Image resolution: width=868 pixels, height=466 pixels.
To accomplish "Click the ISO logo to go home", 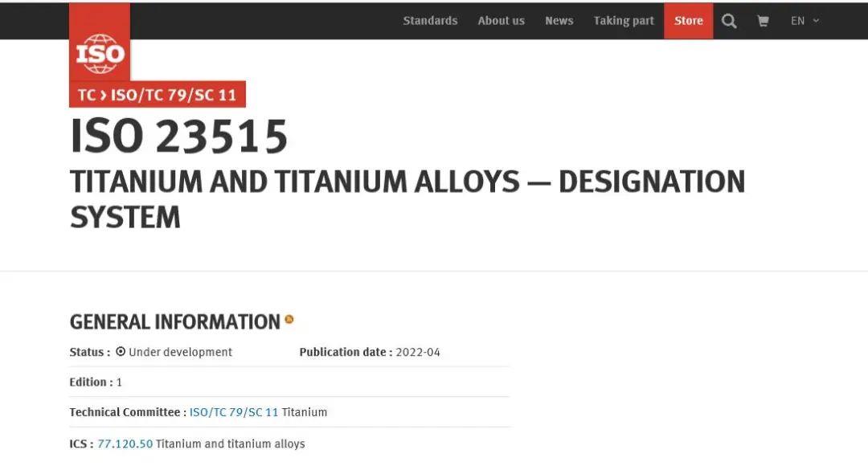I will [x=100, y=53].
